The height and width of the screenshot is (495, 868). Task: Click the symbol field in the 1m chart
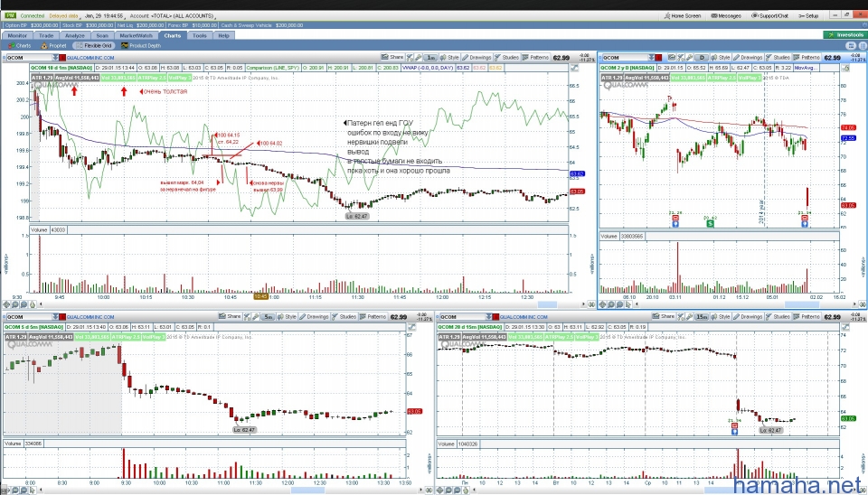pos(29,58)
